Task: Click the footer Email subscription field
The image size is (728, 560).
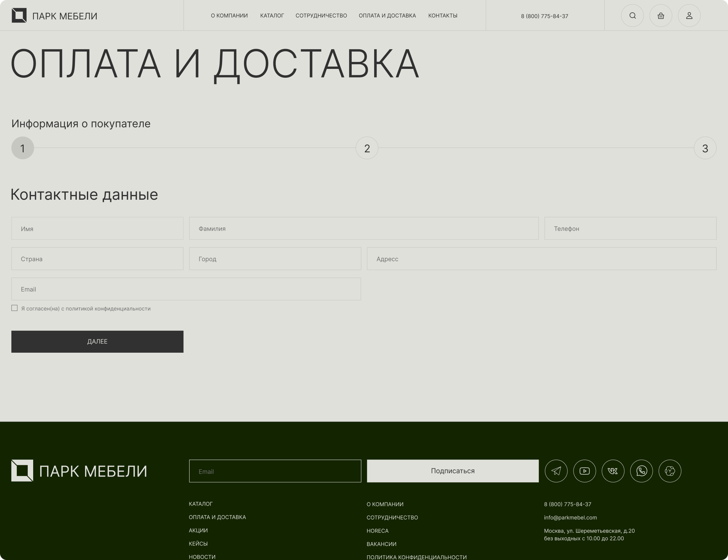Action: tap(275, 471)
